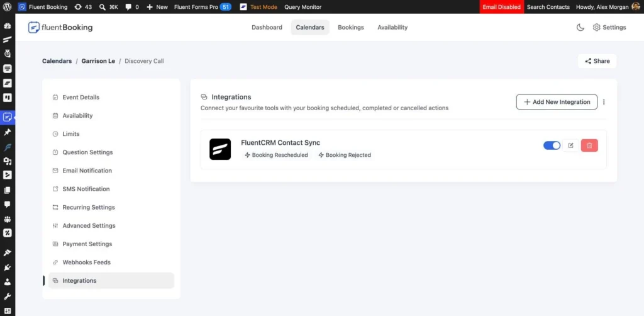Edit the FluentCRM Contact Sync integration
This screenshot has height=316, width=644.
[570, 145]
